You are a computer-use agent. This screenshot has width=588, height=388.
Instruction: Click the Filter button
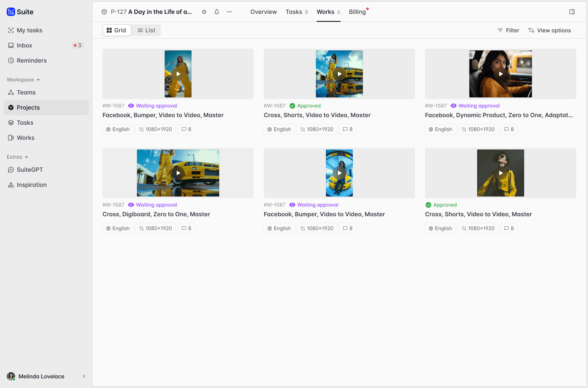coord(508,30)
